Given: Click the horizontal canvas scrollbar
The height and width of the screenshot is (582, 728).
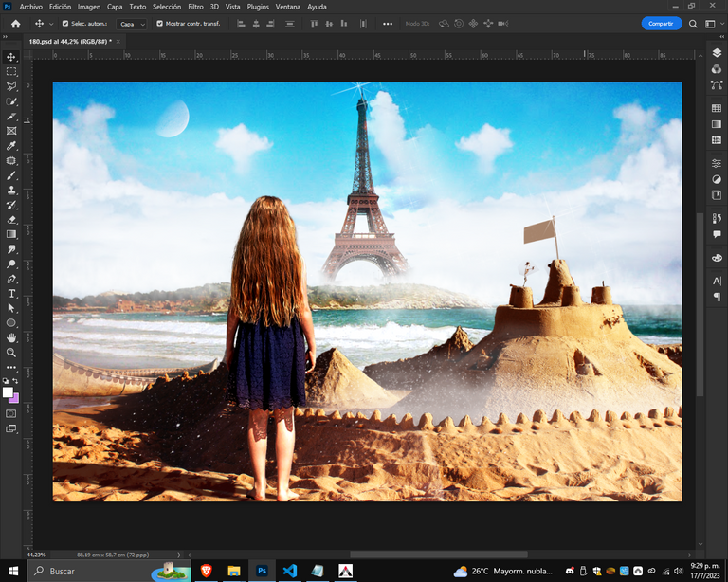Looking at the screenshot, I should pyautogui.click(x=438, y=555).
